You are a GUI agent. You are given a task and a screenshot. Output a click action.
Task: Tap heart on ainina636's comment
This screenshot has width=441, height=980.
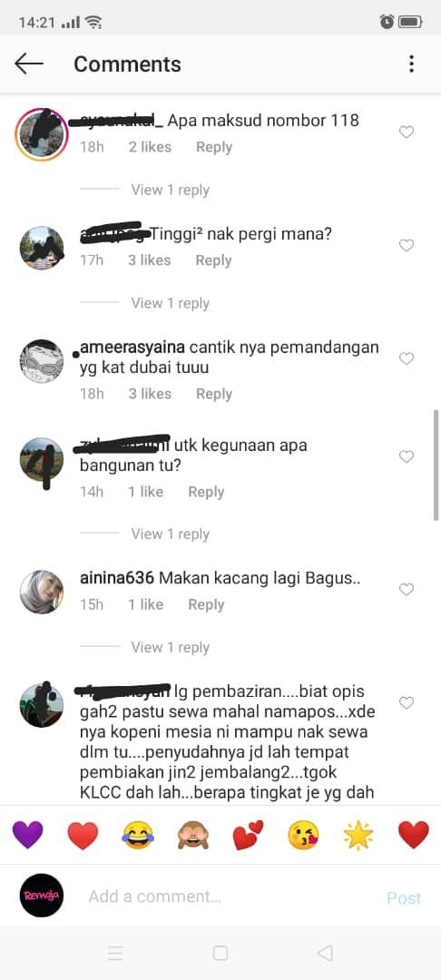pos(407,590)
